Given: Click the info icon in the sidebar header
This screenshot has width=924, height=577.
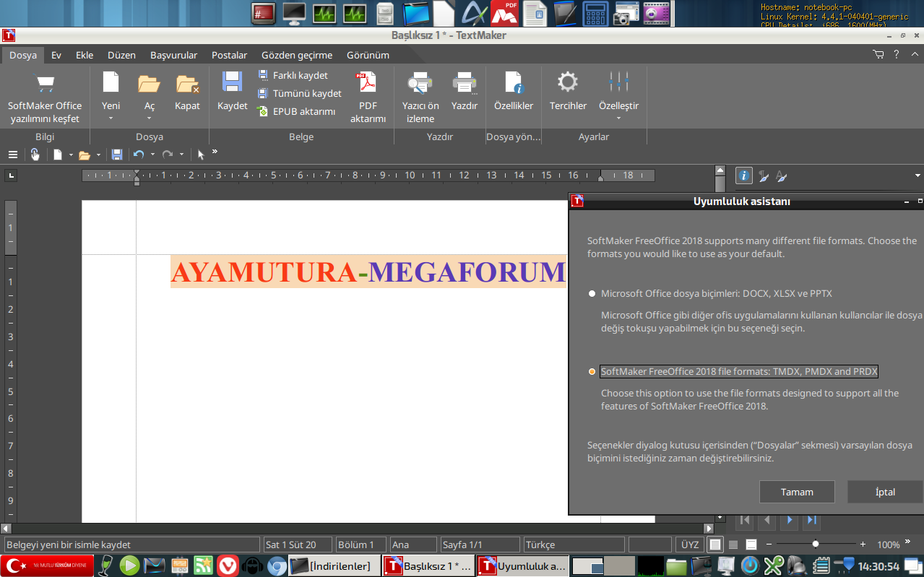Looking at the screenshot, I should click(744, 175).
